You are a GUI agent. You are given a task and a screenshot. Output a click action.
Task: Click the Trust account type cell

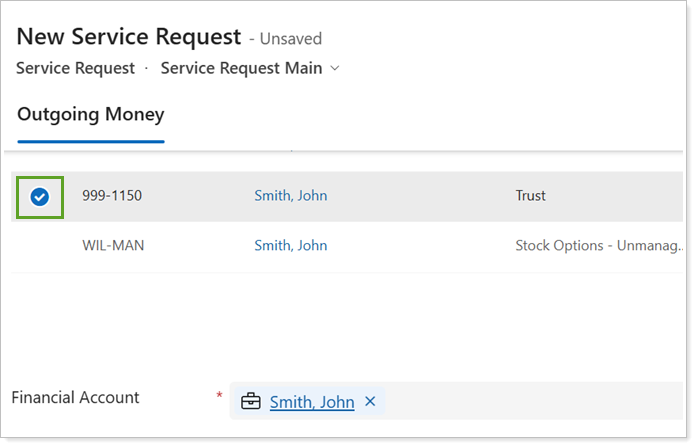(x=530, y=196)
